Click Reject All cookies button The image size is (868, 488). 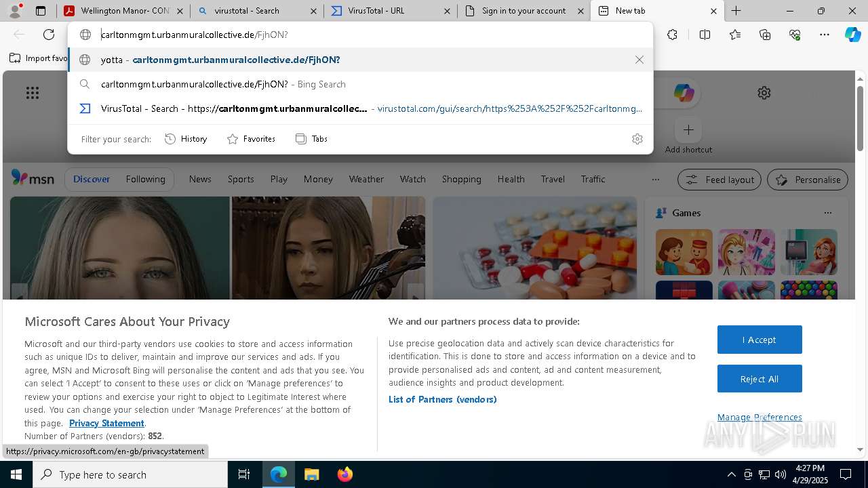click(x=759, y=379)
